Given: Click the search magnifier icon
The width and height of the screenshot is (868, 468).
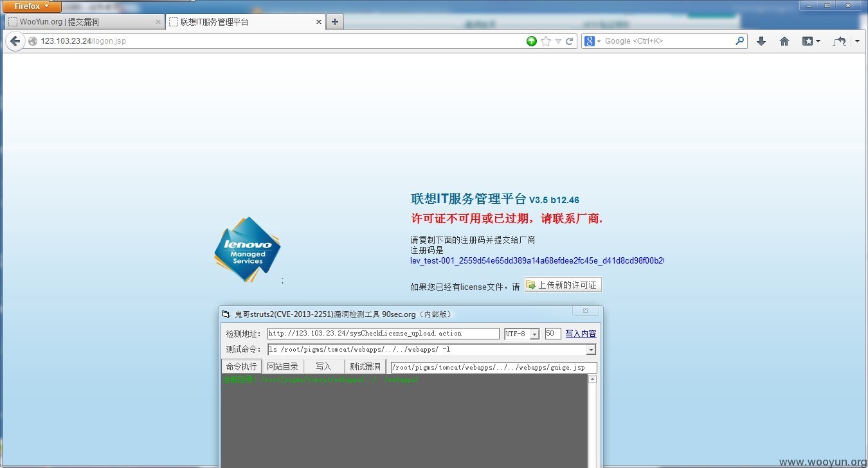Looking at the screenshot, I should click(x=740, y=41).
